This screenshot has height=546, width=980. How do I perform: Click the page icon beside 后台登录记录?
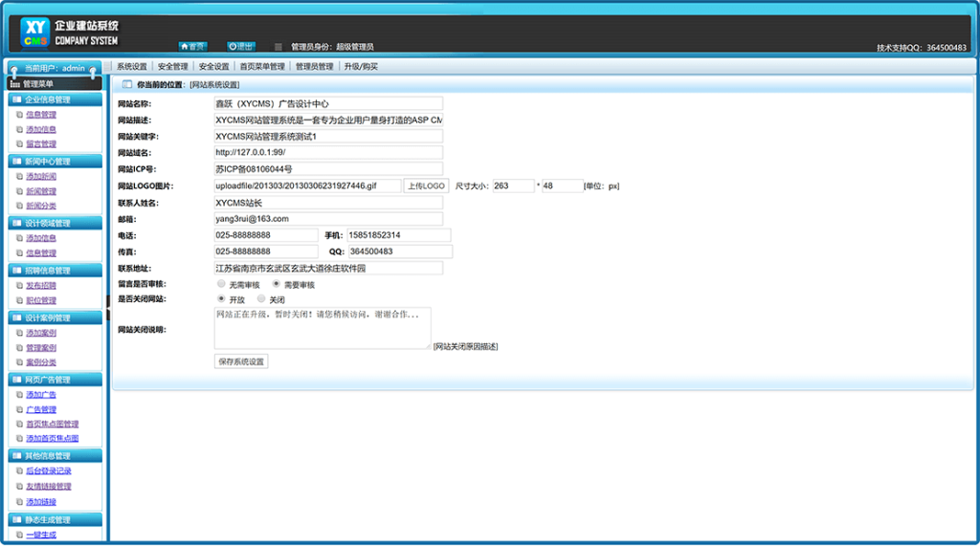19,471
